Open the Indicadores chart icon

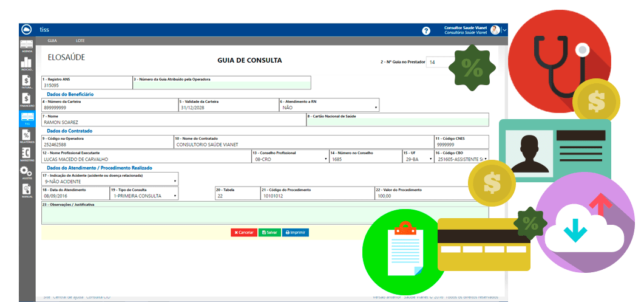tap(27, 63)
